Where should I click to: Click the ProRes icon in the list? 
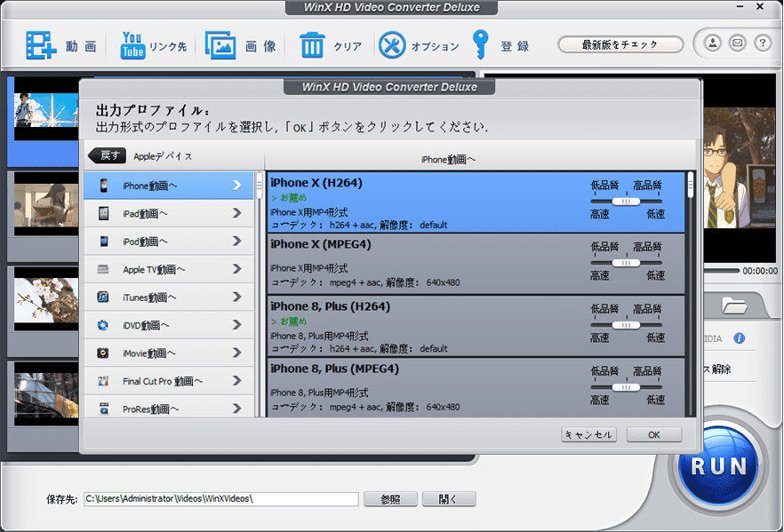103,409
